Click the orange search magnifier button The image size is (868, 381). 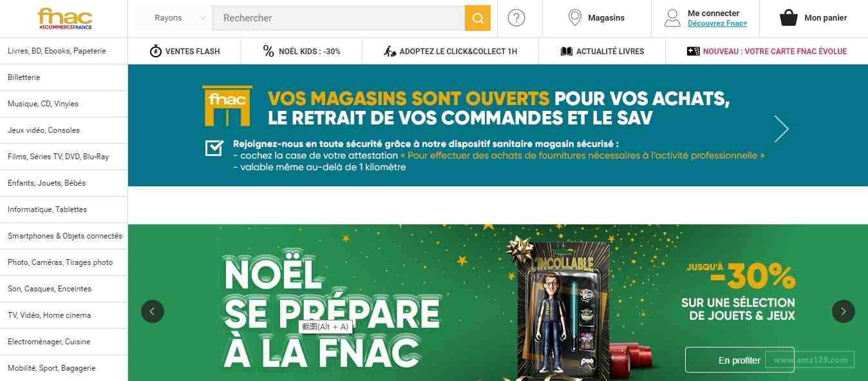point(478,18)
